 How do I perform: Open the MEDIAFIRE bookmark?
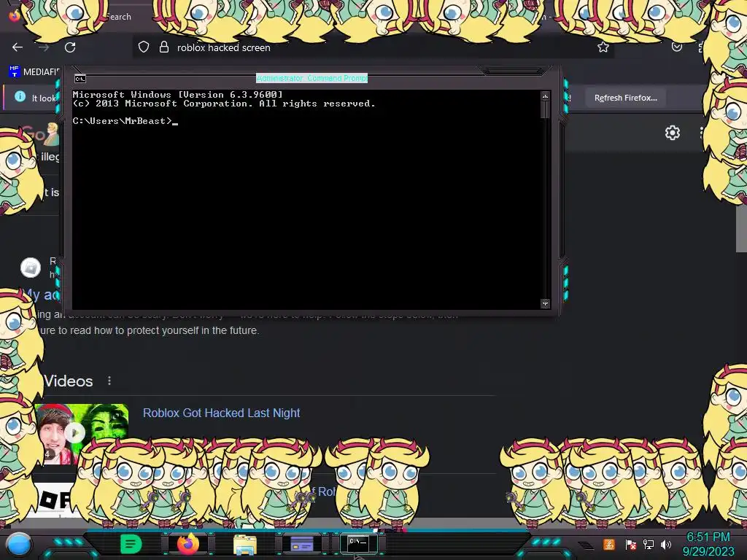[x=34, y=72]
